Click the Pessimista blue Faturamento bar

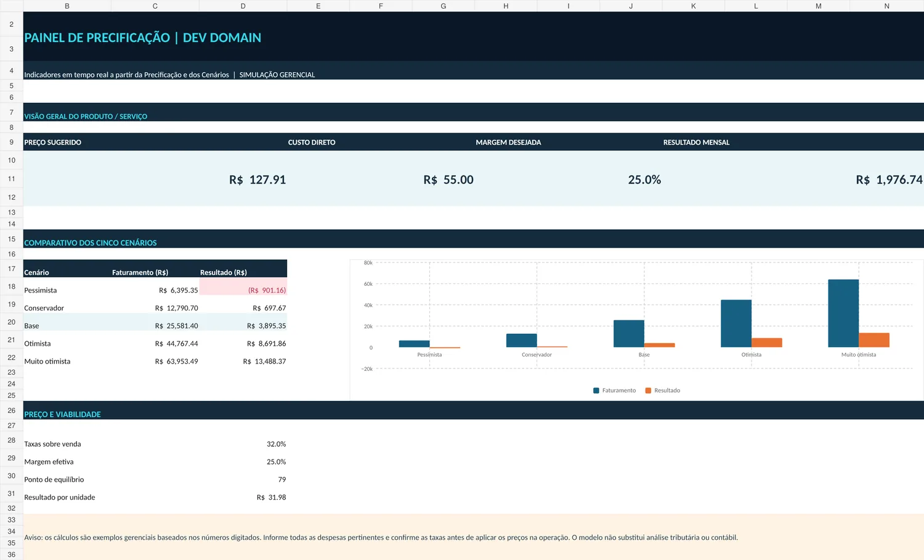(x=414, y=344)
